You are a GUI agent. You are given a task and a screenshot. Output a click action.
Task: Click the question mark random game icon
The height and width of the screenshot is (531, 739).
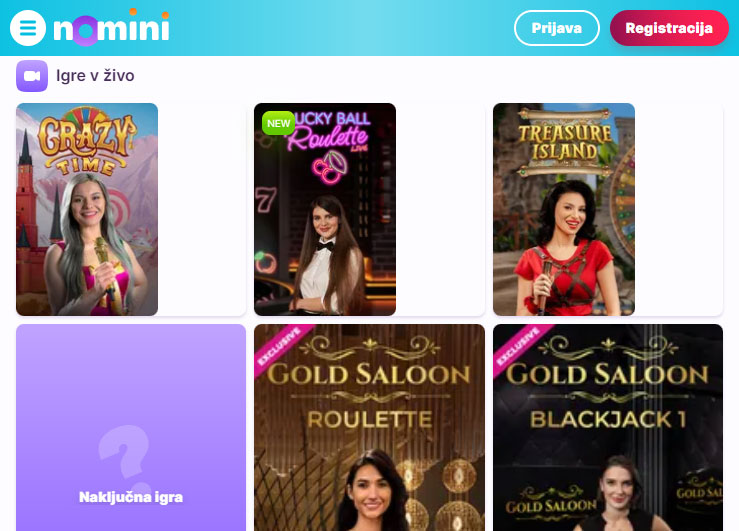[125, 455]
